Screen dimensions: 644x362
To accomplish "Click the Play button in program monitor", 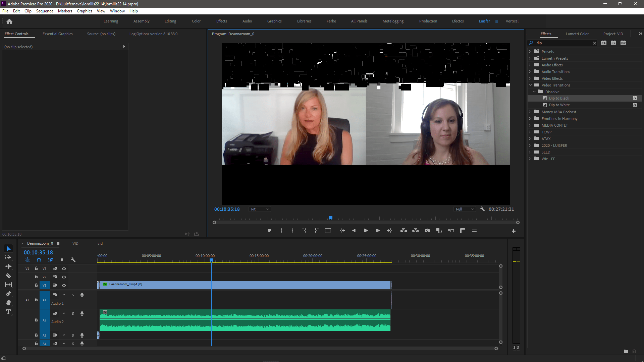I will pos(366,231).
